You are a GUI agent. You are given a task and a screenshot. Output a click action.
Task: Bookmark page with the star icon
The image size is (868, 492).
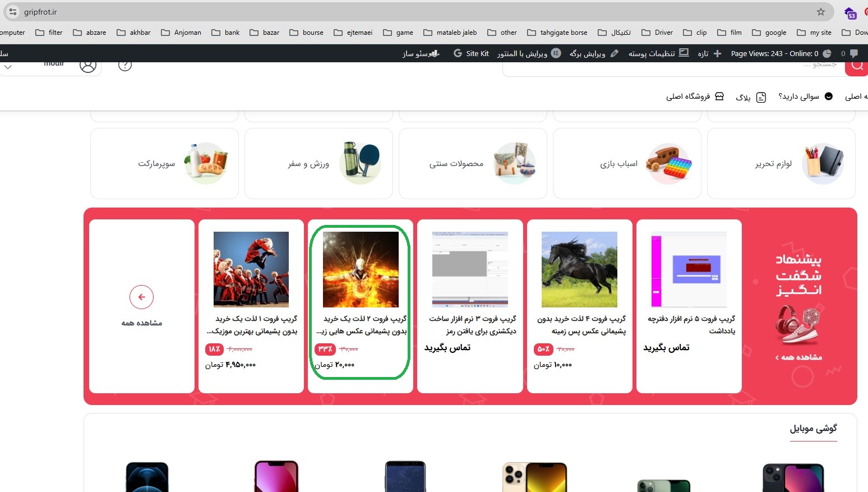click(x=821, y=12)
